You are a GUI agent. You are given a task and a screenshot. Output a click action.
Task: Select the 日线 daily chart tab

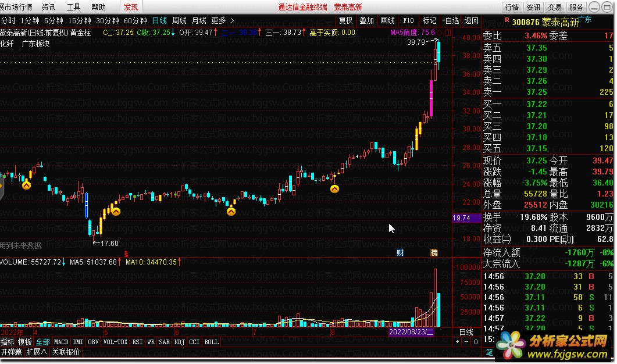[x=159, y=20]
